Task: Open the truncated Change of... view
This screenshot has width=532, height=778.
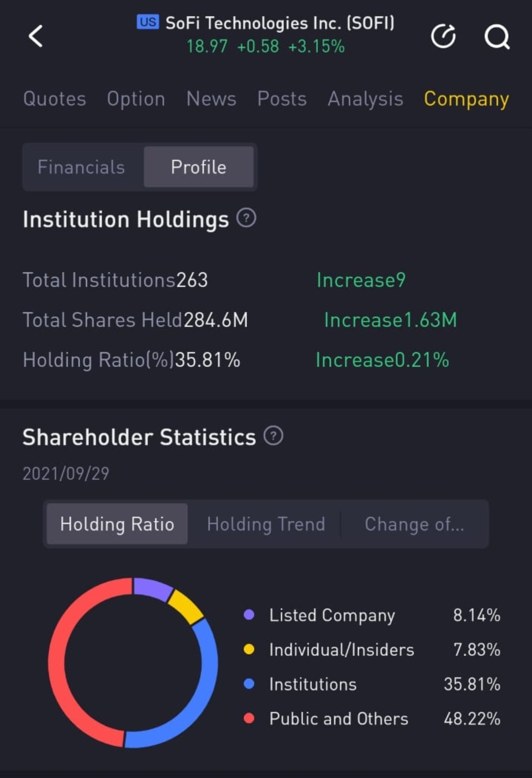Action: pyautogui.click(x=414, y=524)
